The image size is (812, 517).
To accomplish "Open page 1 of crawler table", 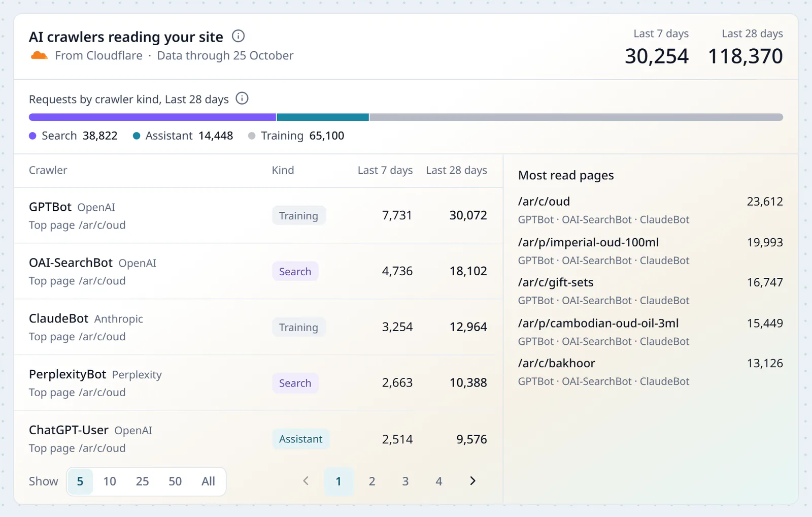I will pos(339,481).
